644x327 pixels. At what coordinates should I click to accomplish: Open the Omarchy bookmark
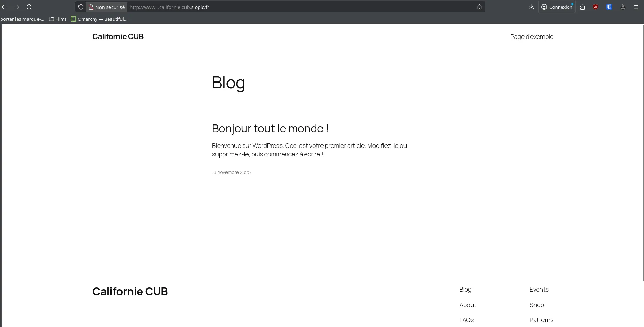tap(99, 19)
